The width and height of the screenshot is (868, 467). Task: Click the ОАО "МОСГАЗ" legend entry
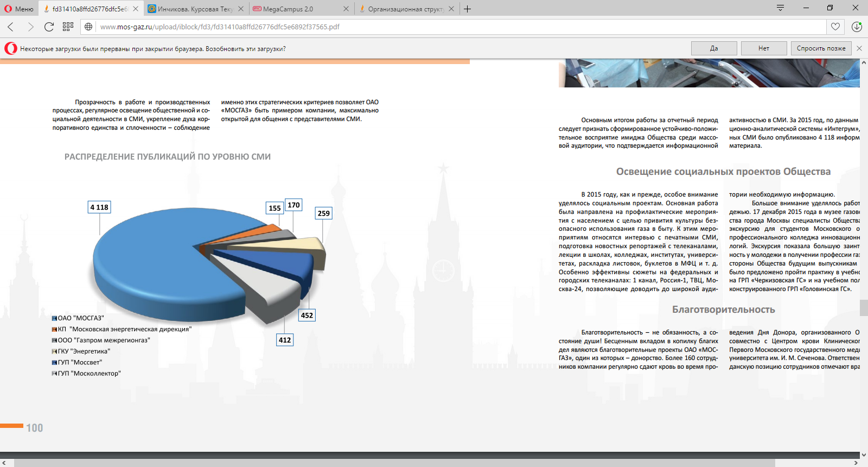78,318
